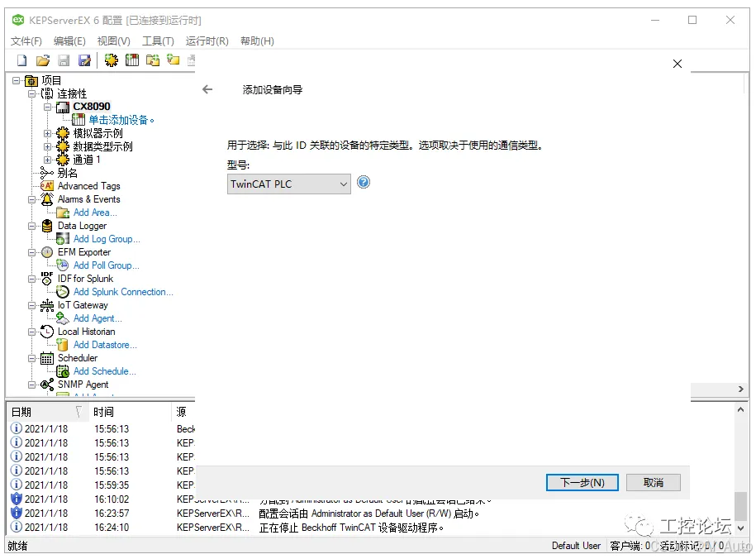Screen dimensions: 756x559
Task: Click the 下一步(N) button
Action: point(582,482)
